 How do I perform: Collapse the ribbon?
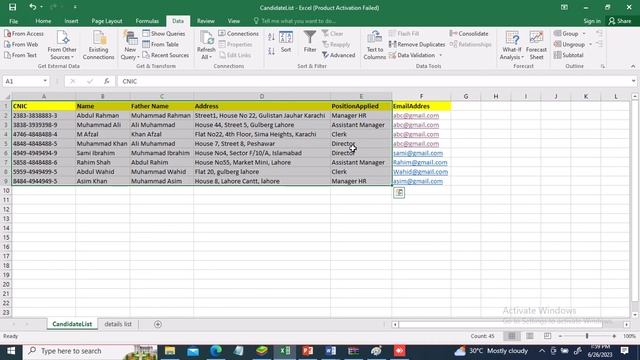click(x=633, y=66)
